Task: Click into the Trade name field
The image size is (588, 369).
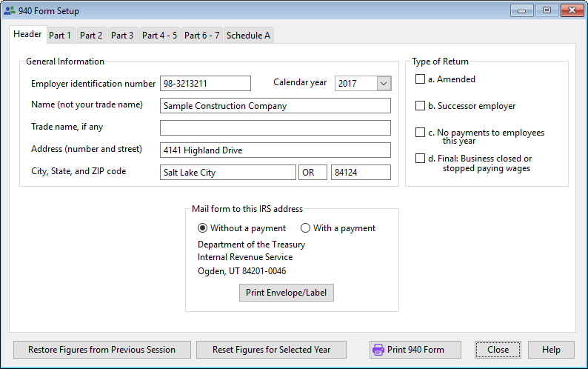Action: [x=275, y=128]
